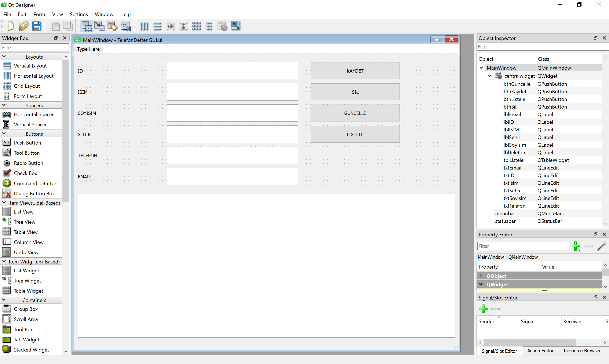Image resolution: width=609 pixels, height=364 pixels.
Task: Select btnSil in the Object Inspector
Action: pos(510,107)
